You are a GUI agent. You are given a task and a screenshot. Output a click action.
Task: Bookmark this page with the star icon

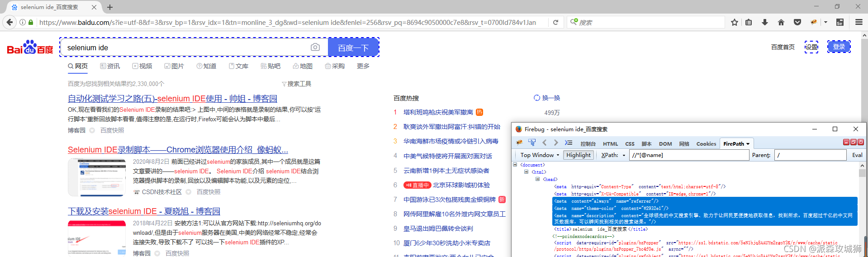(735, 22)
